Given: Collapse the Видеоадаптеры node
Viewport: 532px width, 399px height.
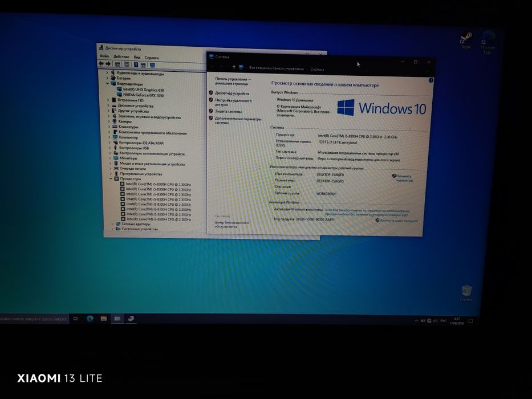Looking at the screenshot, I should 108,83.
